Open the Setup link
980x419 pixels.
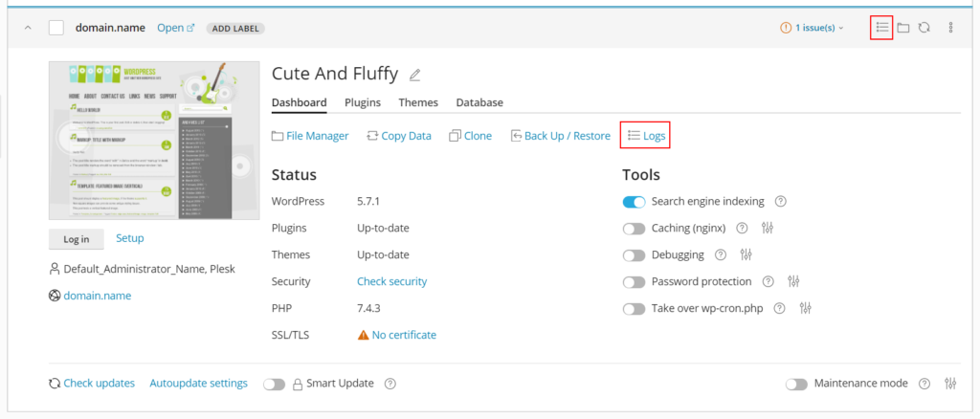click(130, 238)
